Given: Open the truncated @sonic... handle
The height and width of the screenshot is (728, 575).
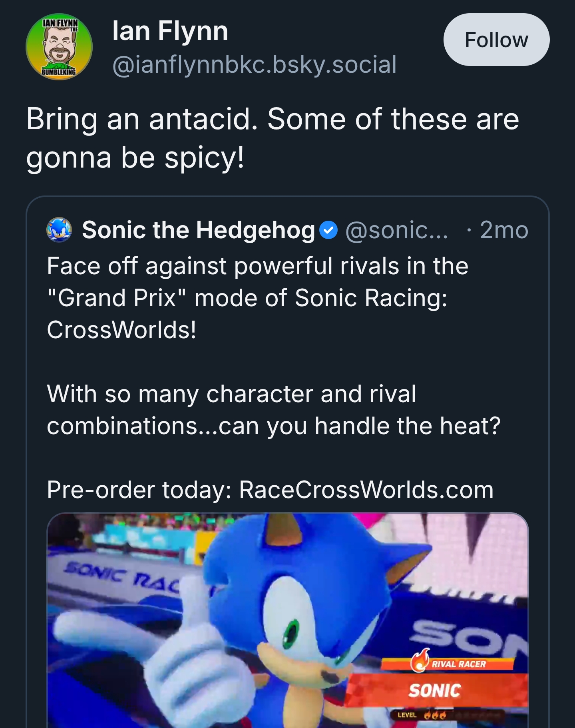Looking at the screenshot, I should pyautogui.click(x=396, y=230).
